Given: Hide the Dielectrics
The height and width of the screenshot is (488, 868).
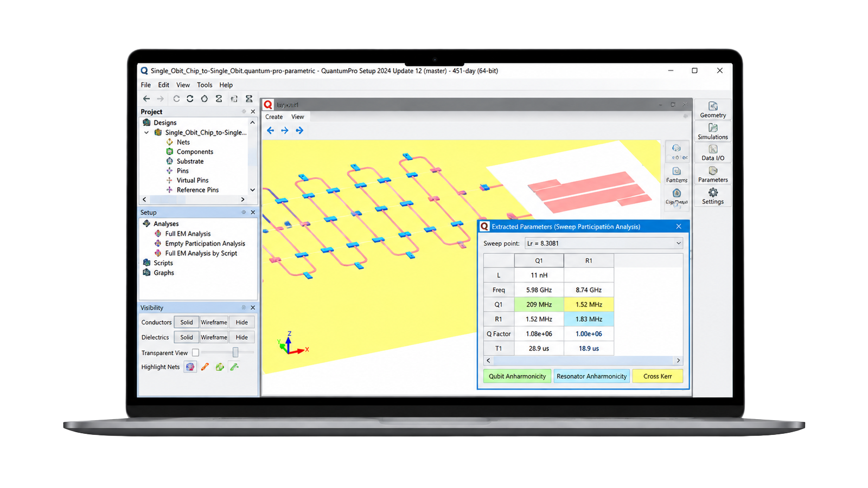Looking at the screenshot, I should pyautogui.click(x=242, y=337).
